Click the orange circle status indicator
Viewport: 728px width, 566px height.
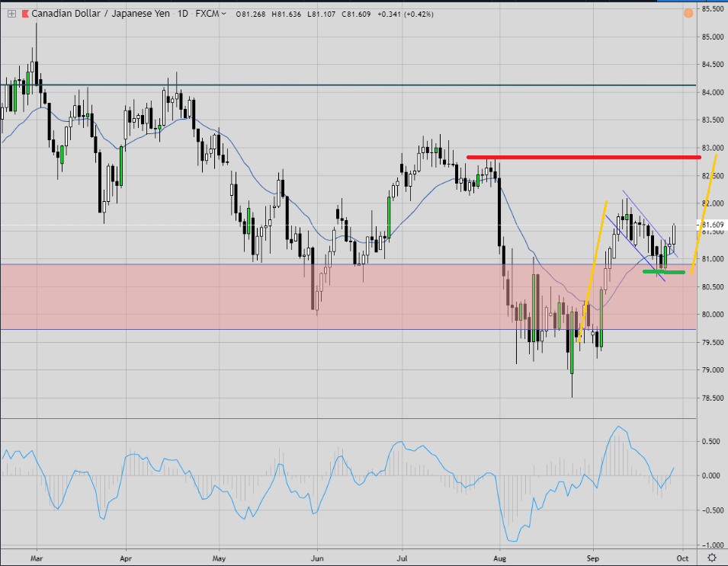coord(688,14)
